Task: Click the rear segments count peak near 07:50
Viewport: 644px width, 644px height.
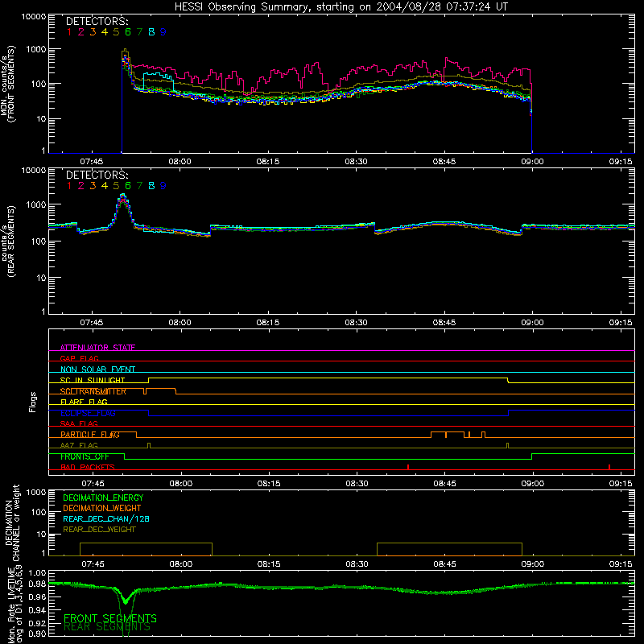Action: 122,196
